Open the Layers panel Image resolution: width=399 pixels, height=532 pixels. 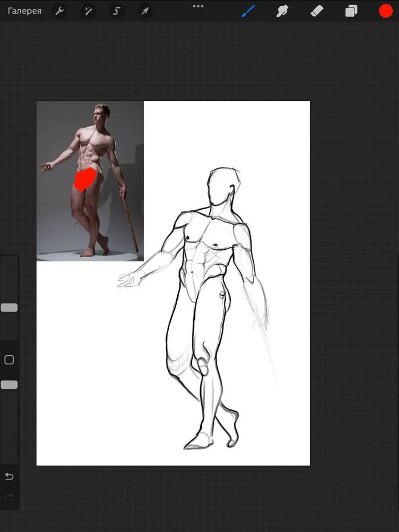[x=351, y=11]
